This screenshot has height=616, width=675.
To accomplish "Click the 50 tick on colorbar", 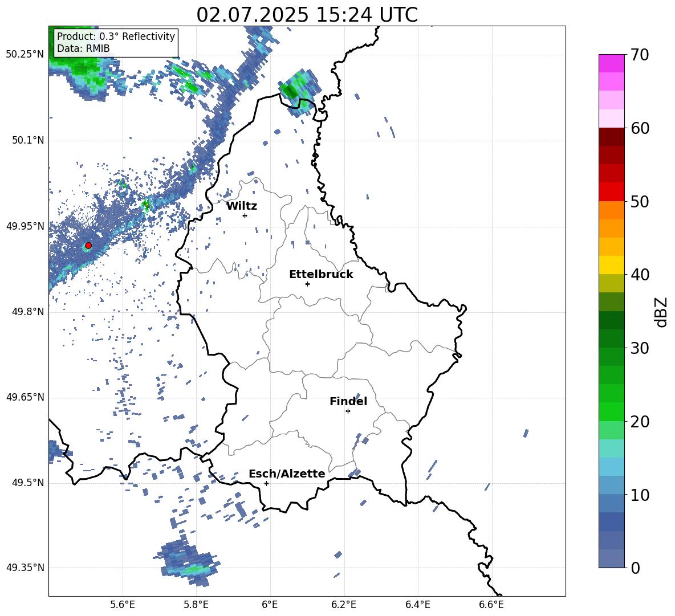I will 639,201.
